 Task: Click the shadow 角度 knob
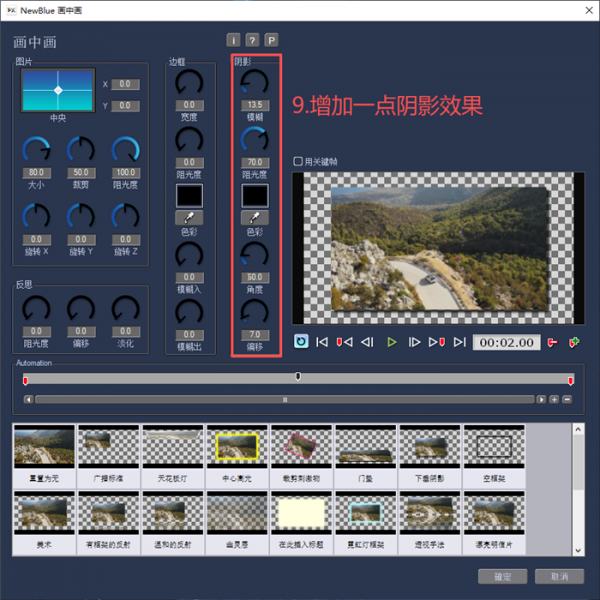(x=254, y=255)
